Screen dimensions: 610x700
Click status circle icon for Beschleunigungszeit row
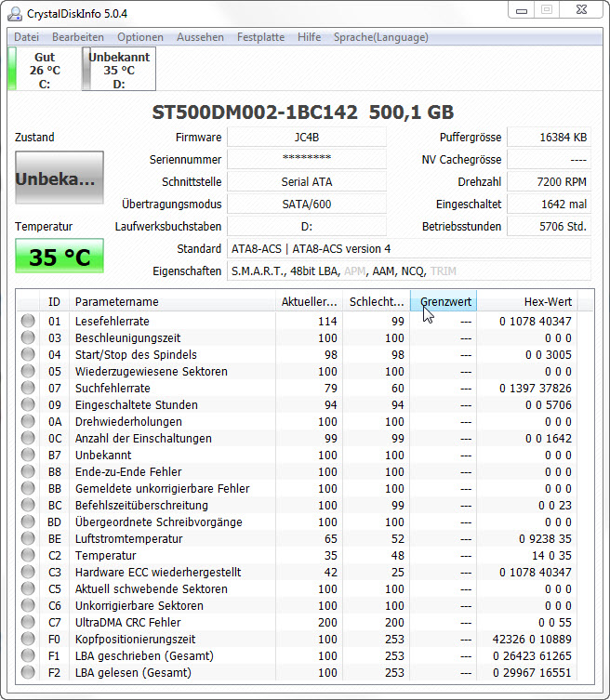[x=28, y=337]
